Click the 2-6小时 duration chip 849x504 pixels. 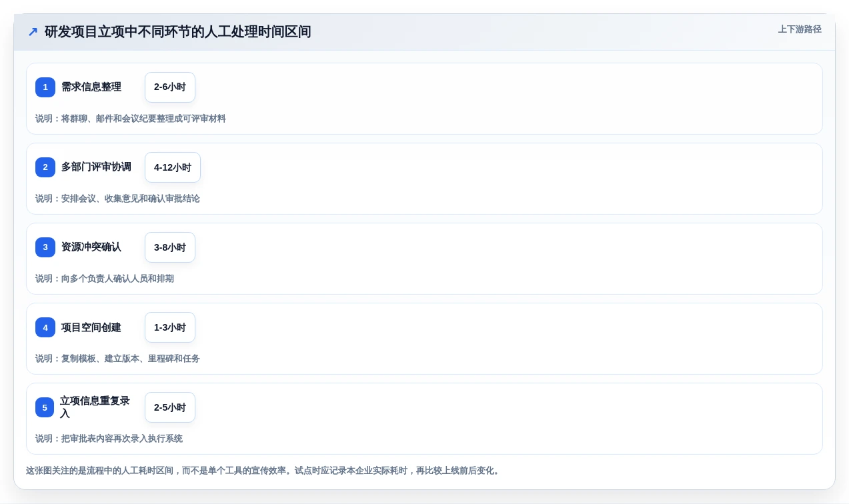pos(170,87)
